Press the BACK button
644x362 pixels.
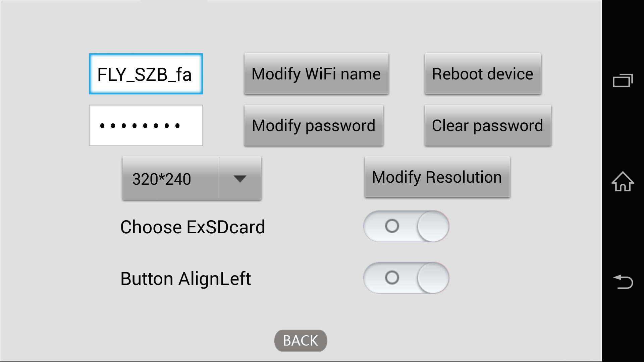point(301,340)
